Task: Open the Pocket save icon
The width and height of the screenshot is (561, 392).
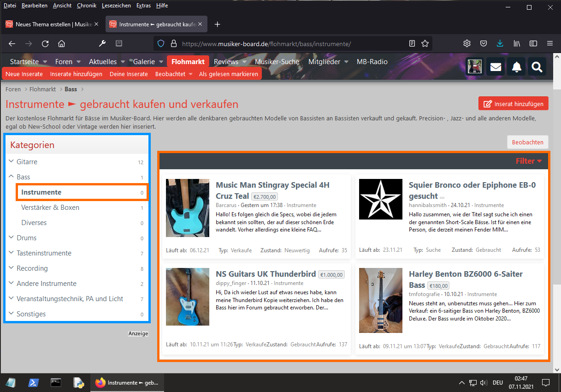Action: point(484,43)
